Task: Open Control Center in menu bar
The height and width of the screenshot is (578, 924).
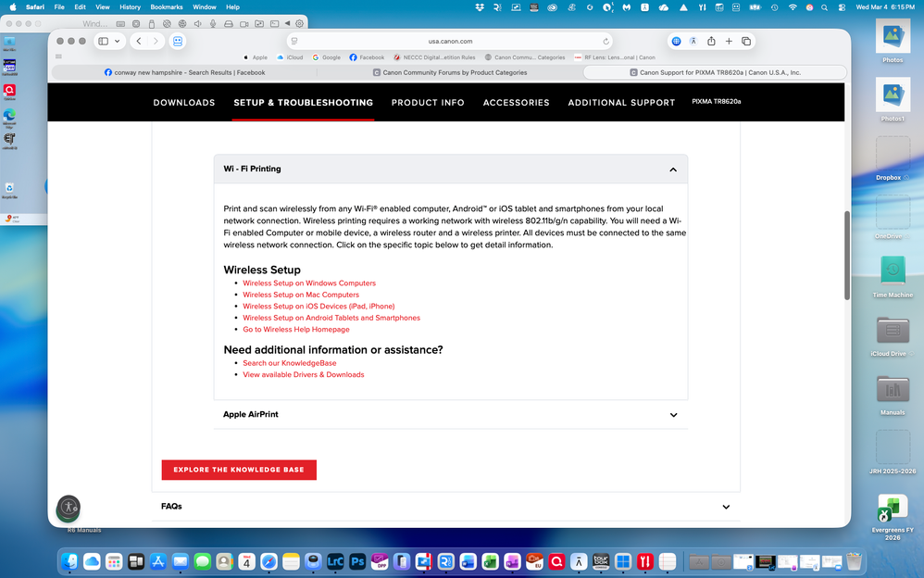Action: [842, 7]
